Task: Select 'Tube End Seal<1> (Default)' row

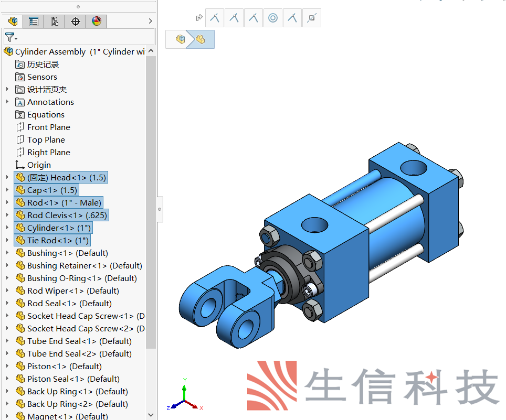Action: point(79,341)
